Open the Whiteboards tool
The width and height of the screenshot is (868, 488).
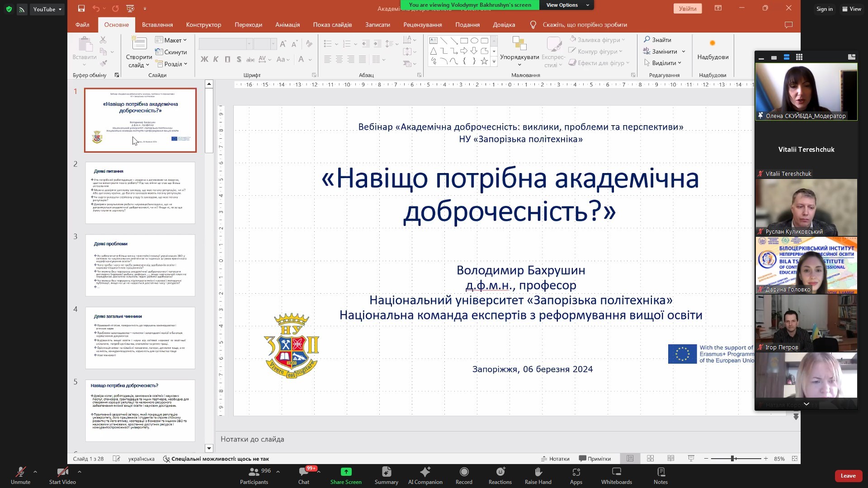coord(616,472)
